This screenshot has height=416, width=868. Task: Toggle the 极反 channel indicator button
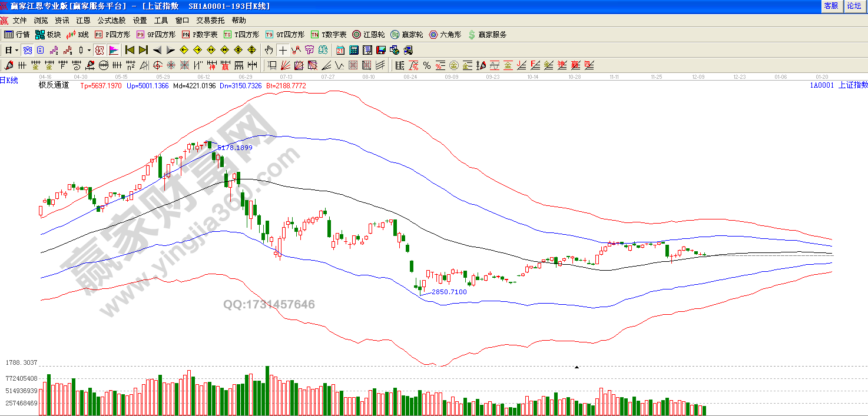(x=100, y=50)
